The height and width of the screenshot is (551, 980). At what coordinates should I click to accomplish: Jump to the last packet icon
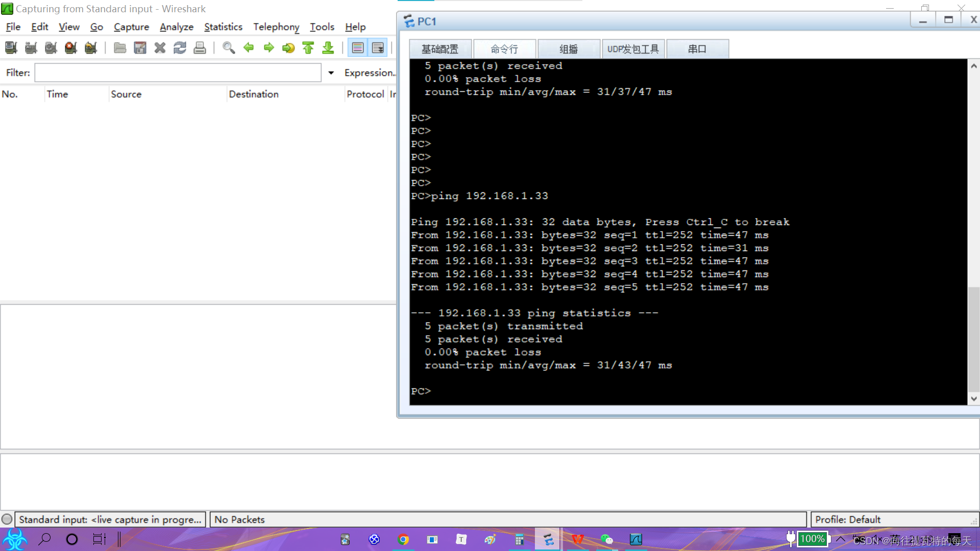[x=328, y=48]
